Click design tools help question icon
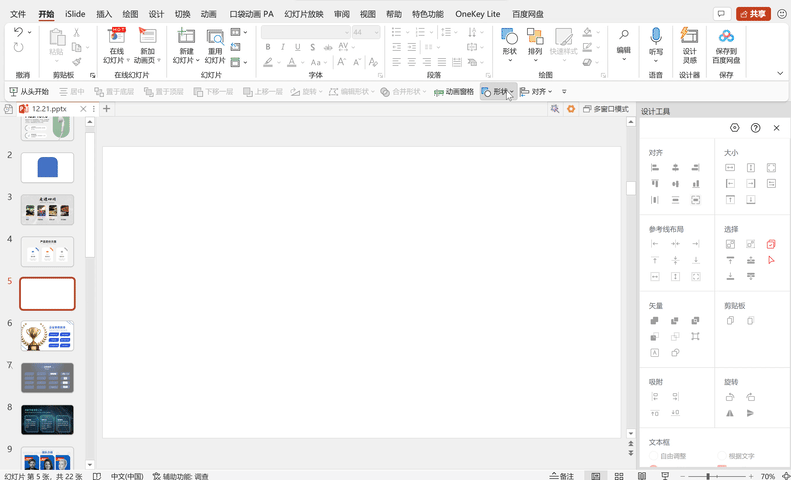Viewport: 791px width, 480px height. pos(755,128)
